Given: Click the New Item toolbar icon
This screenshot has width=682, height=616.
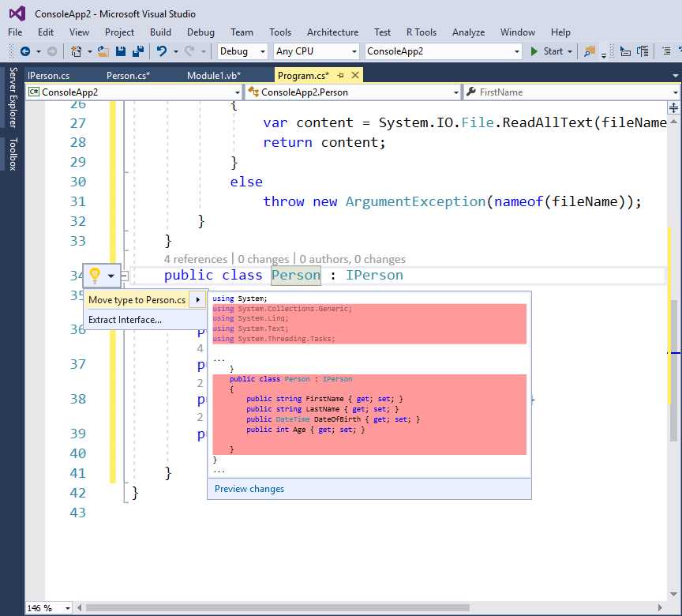Looking at the screenshot, I should click(77, 51).
